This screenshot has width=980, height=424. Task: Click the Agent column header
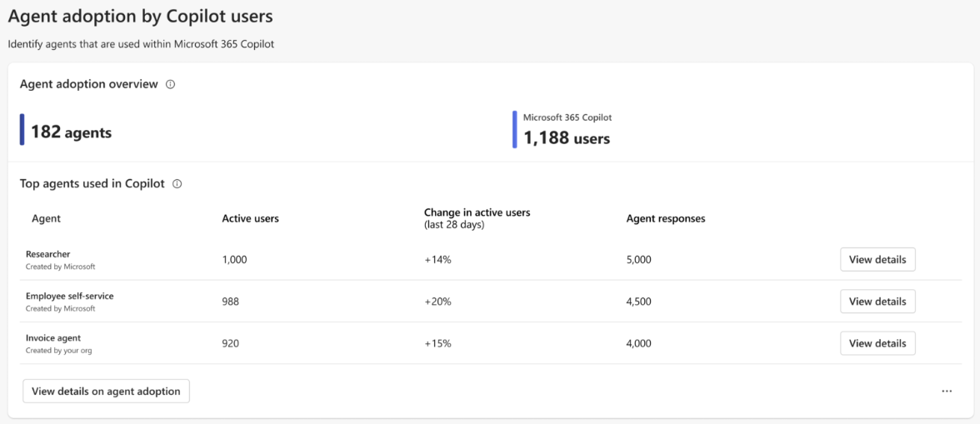pyautogui.click(x=46, y=218)
